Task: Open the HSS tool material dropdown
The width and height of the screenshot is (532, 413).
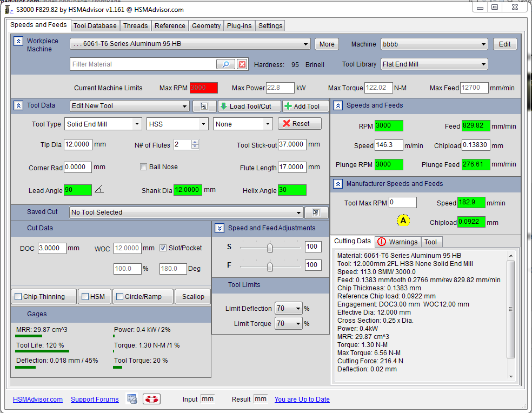Action: click(177, 124)
